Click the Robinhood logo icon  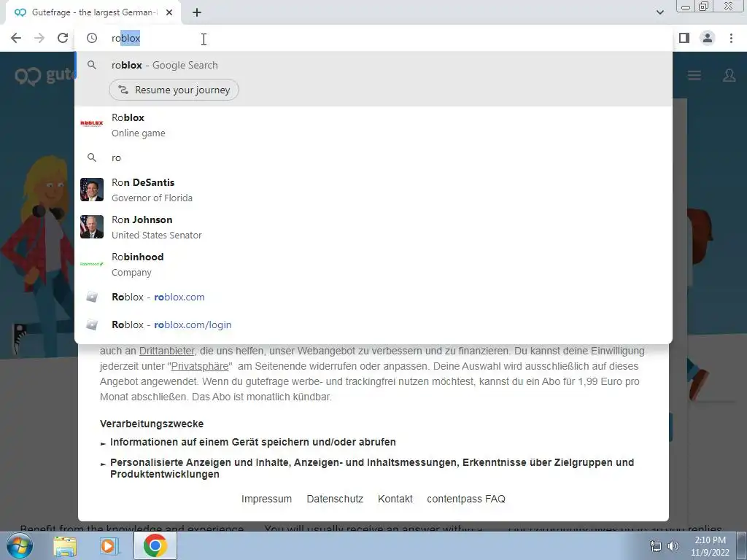pos(92,264)
